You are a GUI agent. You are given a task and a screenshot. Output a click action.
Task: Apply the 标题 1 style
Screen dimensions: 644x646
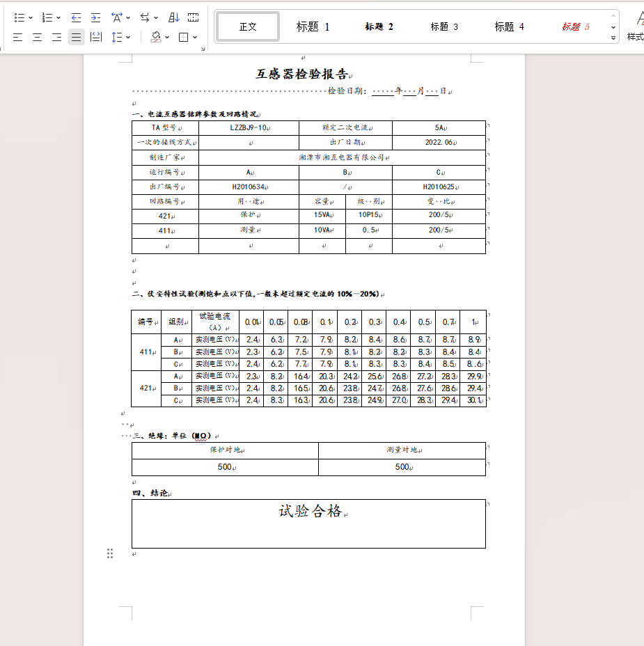313,26
